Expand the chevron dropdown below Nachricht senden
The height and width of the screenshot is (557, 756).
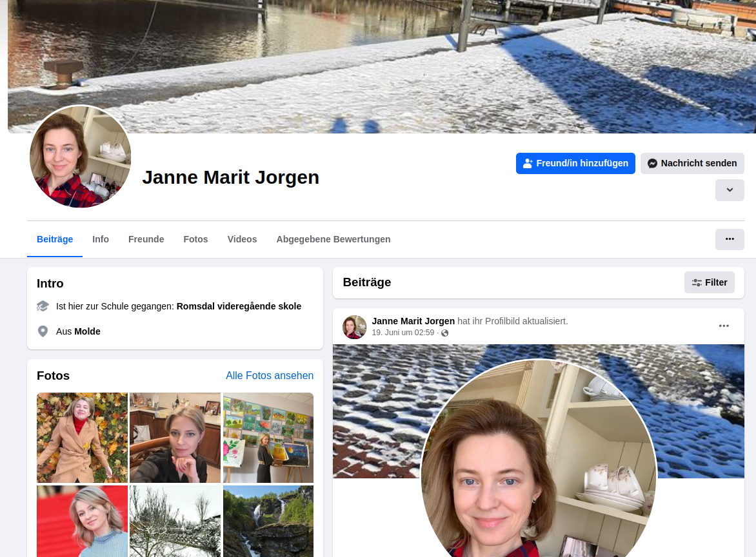[x=730, y=190]
